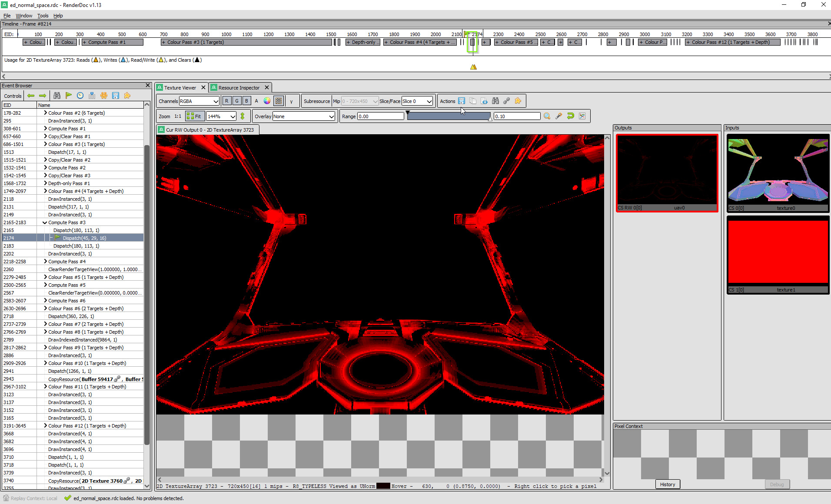Select the uav0 output thumbnail
This screenshot has height=504, width=831.
pyautogui.click(x=667, y=173)
